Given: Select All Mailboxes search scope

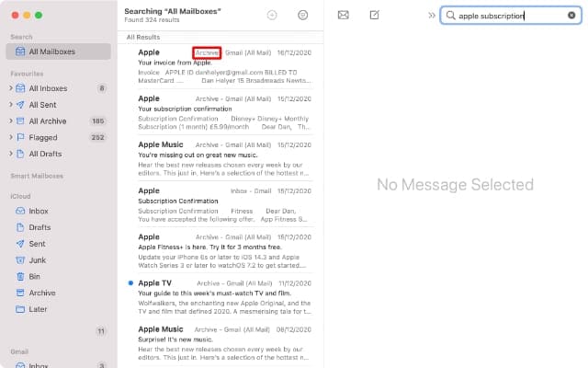Looking at the screenshot, I should pyautogui.click(x=52, y=51).
